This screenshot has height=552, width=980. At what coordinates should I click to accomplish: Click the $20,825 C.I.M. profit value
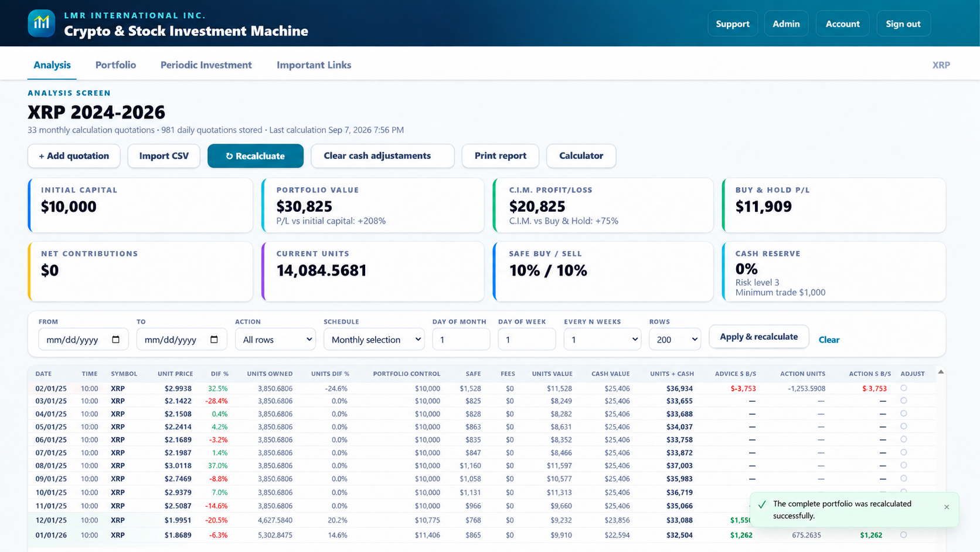[537, 206]
